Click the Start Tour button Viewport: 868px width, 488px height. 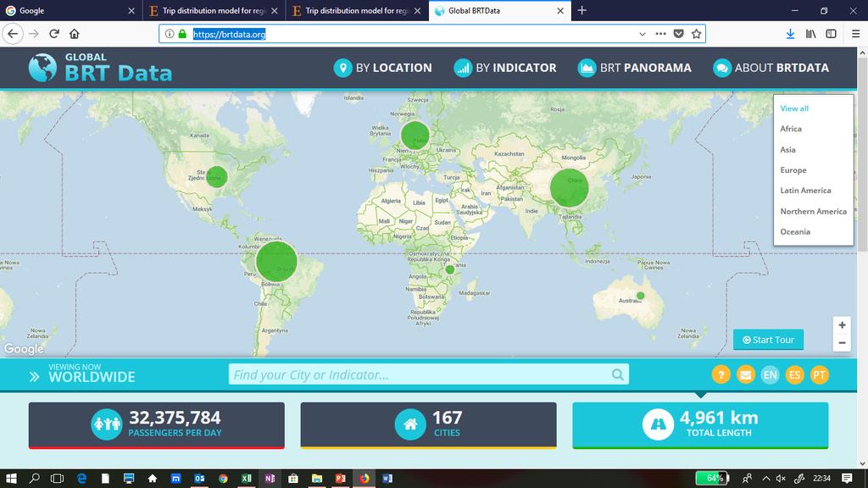[768, 340]
